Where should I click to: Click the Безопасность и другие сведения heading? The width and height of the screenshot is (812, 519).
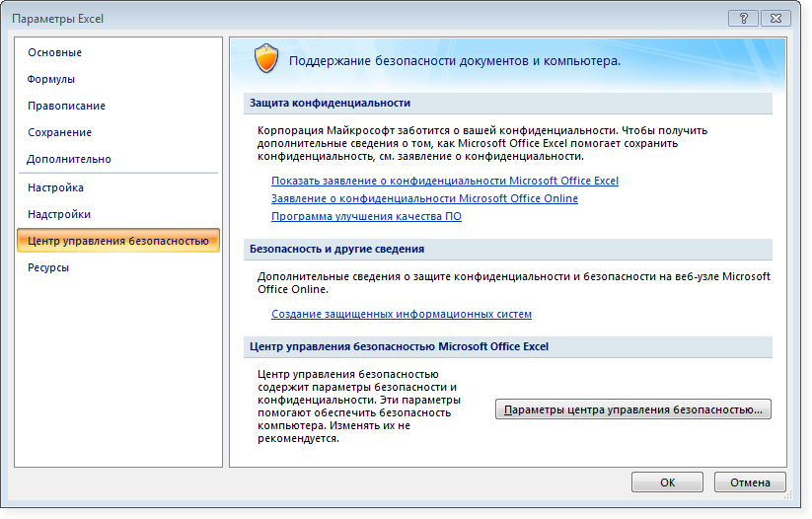pos(336,250)
